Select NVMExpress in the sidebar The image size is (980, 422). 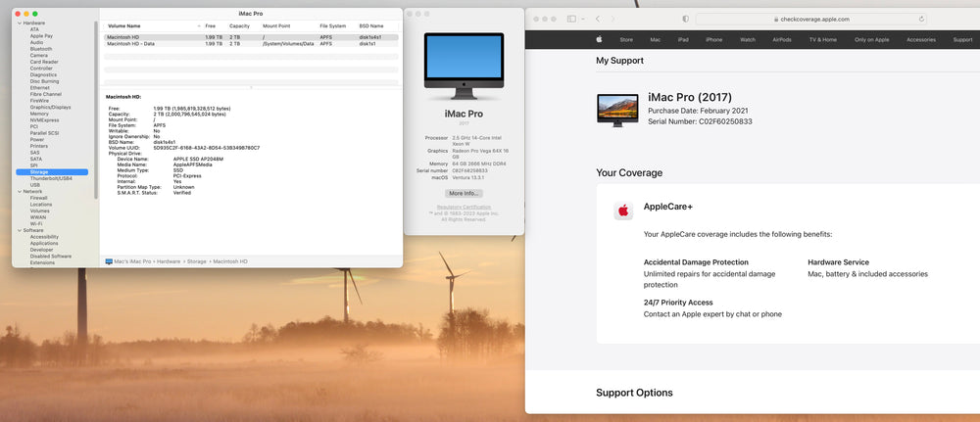tap(45, 120)
